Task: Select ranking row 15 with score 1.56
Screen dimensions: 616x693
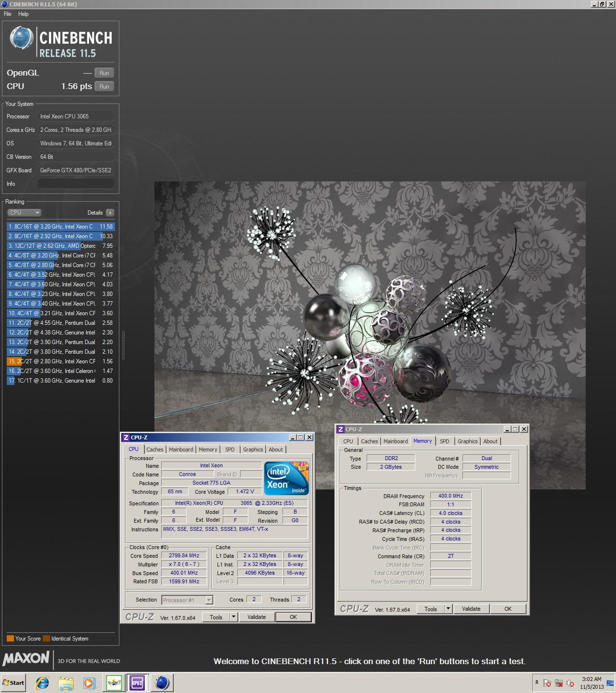Action: 61,361
